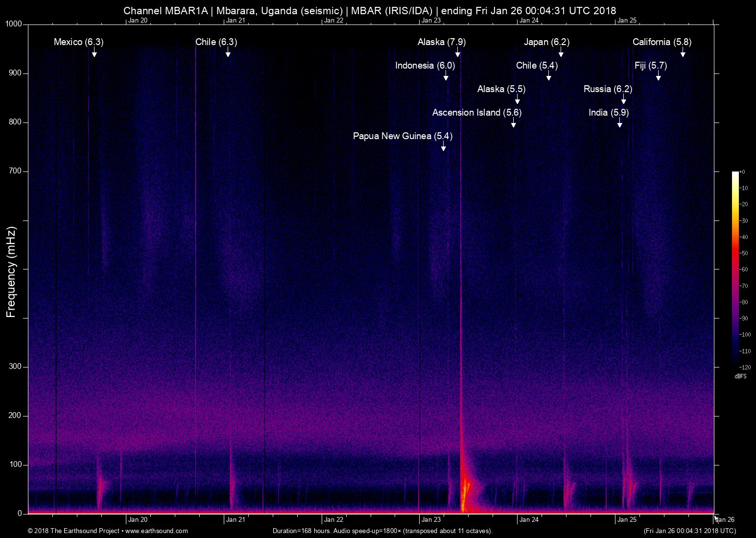Select the Chile (6.3) earthquake annotation
The width and height of the screenshot is (756, 538).
[x=216, y=42]
